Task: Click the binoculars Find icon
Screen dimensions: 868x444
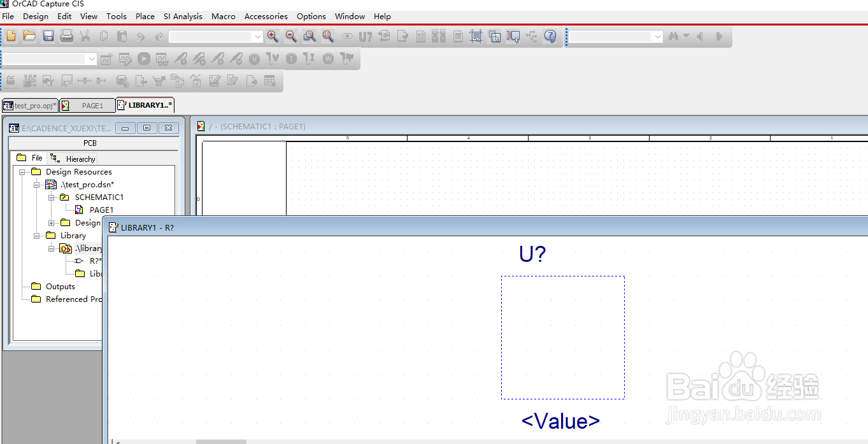Action: click(x=674, y=36)
